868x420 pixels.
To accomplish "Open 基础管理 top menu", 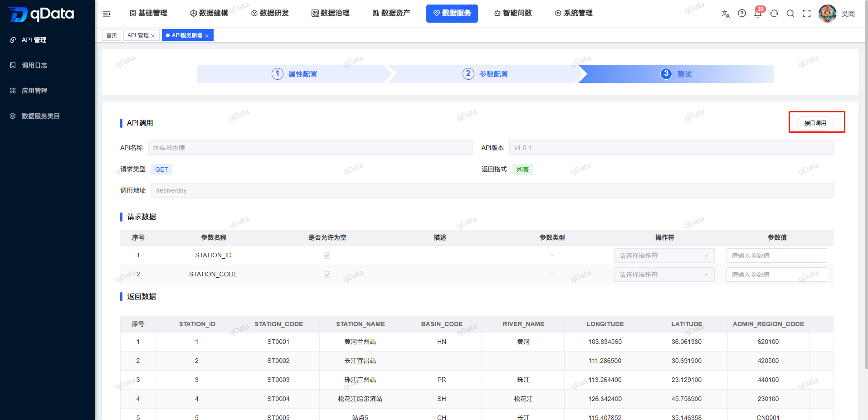I will tap(148, 13).
